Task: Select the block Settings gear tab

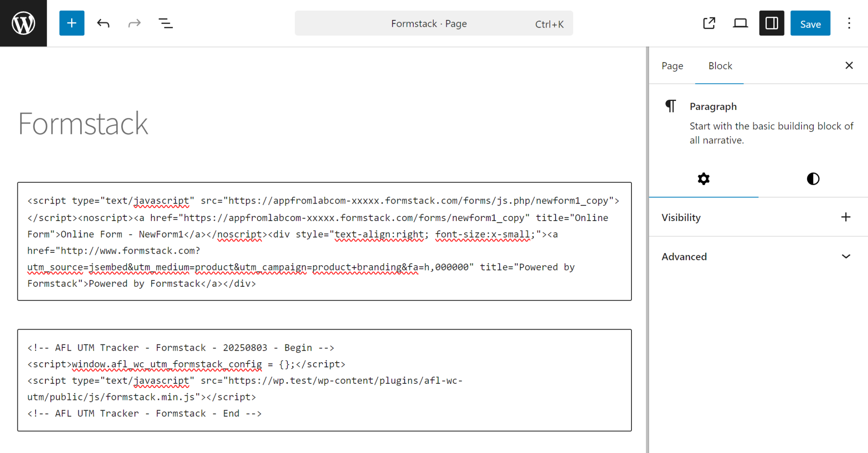Action: (x=704, y=179)
